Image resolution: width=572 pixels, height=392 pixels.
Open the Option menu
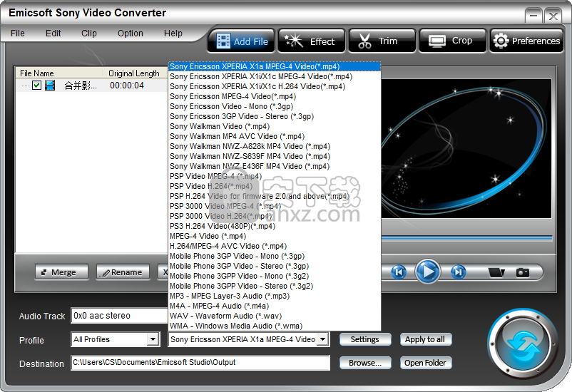click(131, 33)
